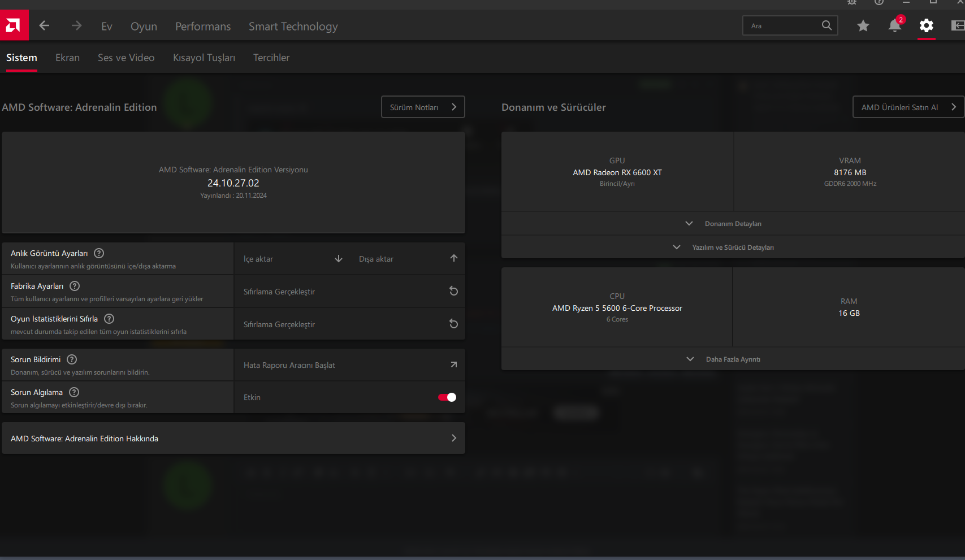The image size is (965, 560).
Task: Show help for Oyun İstatistiklerini Sıfırla
Action: click(x=109, y=319)
